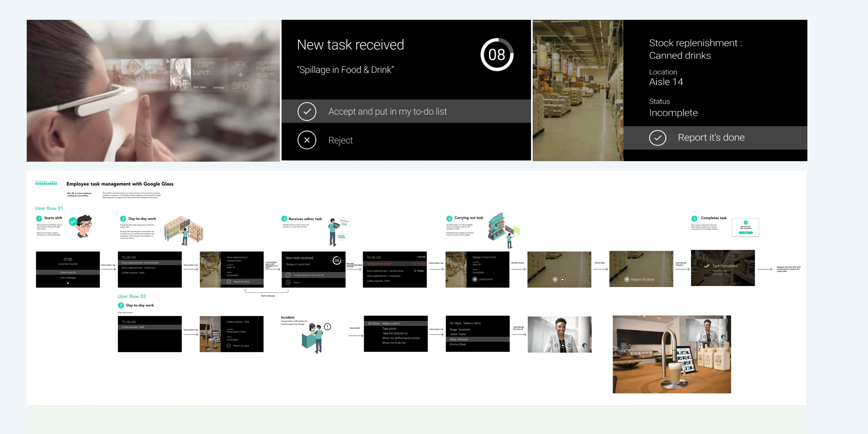Image resolution: width=868 pixels, height=434 pixels.
Task: Click the CornerShop logo
Action: coord(46,183)
